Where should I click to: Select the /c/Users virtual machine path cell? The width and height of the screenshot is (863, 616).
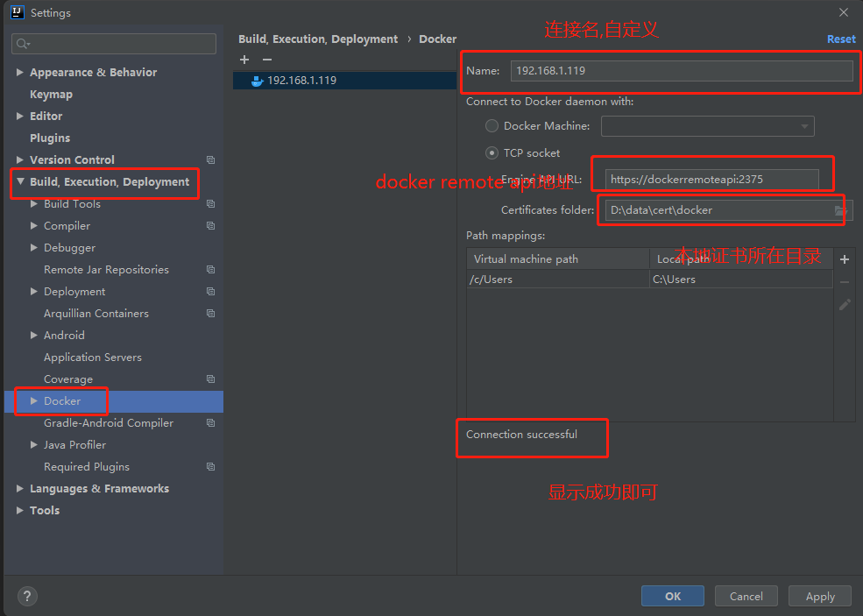[x=558, y=280]
